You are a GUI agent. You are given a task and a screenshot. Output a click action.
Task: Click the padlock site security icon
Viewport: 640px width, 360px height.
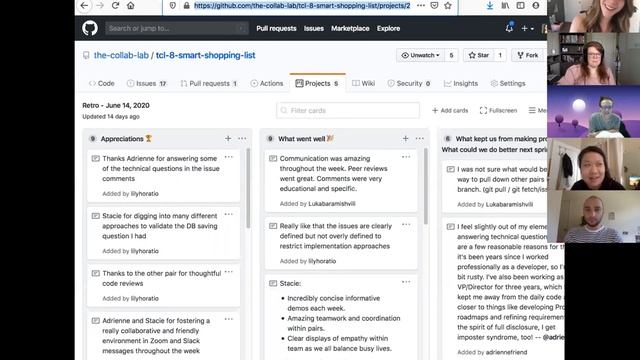(186, 5)
